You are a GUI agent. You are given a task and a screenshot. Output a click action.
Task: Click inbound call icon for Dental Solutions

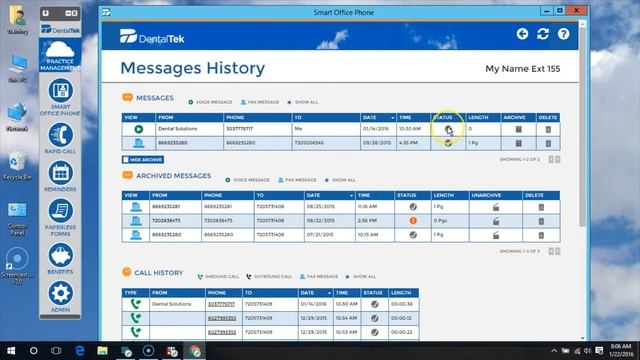pos(136,304)
